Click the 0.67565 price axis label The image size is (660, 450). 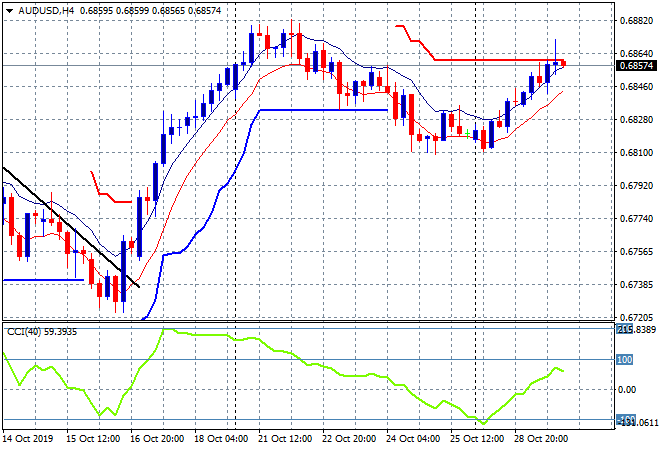tap(636, 252)
